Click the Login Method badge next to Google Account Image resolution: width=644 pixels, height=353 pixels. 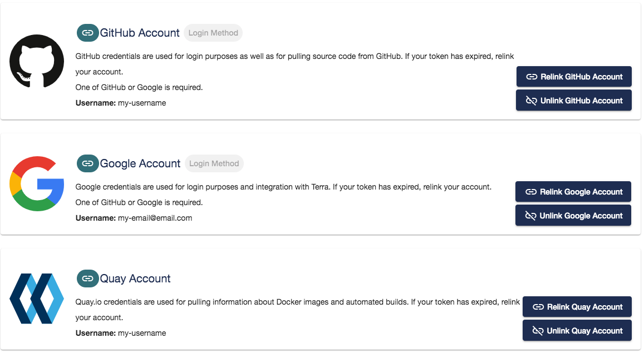pyautogui.click(x=214, y=163)
